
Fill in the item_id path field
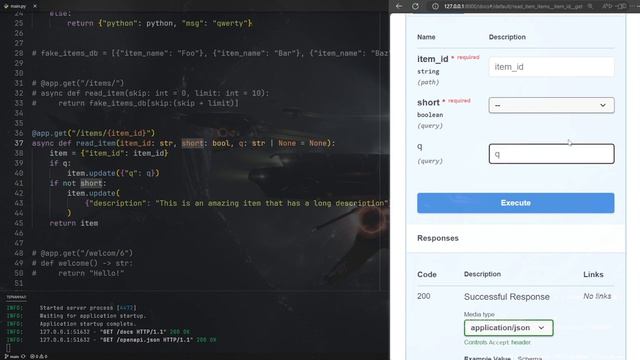(x=551, y=67)
